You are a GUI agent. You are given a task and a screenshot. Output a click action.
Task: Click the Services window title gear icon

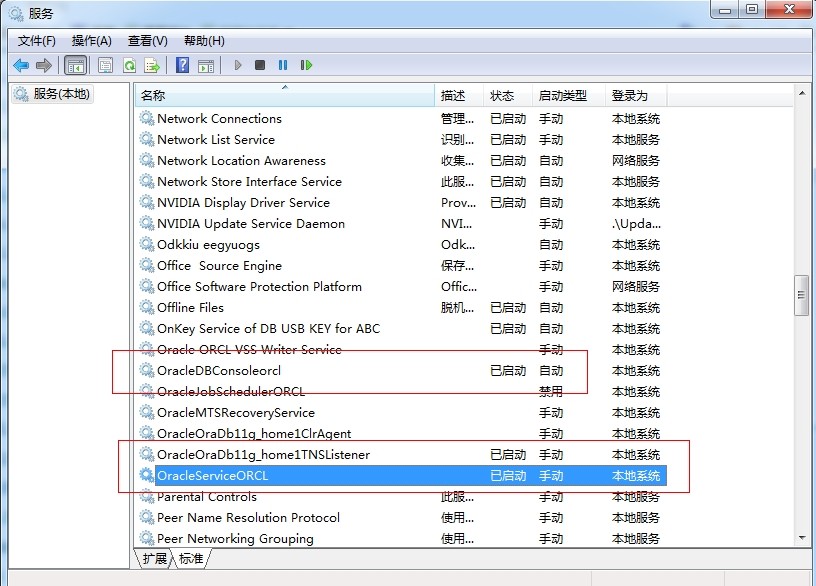16,13
